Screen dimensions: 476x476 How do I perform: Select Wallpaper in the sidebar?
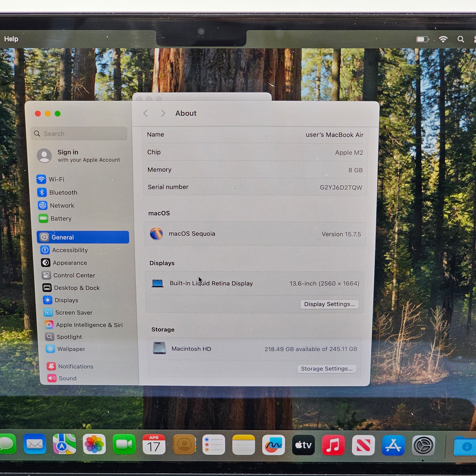71,349
